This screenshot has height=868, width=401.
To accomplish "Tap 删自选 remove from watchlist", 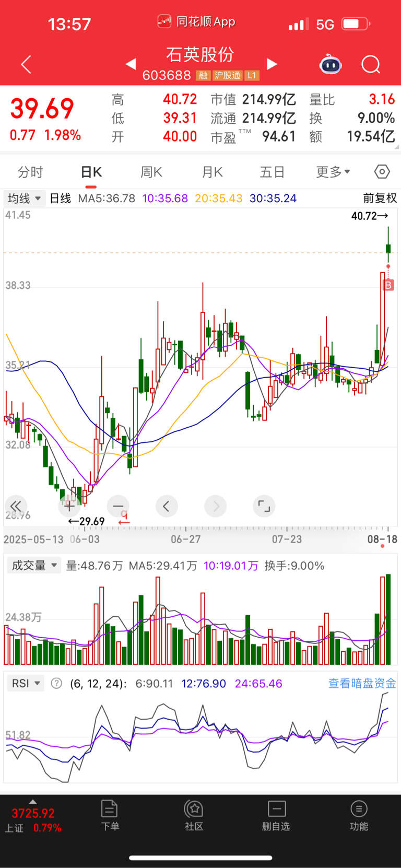I will coord(276,815).
